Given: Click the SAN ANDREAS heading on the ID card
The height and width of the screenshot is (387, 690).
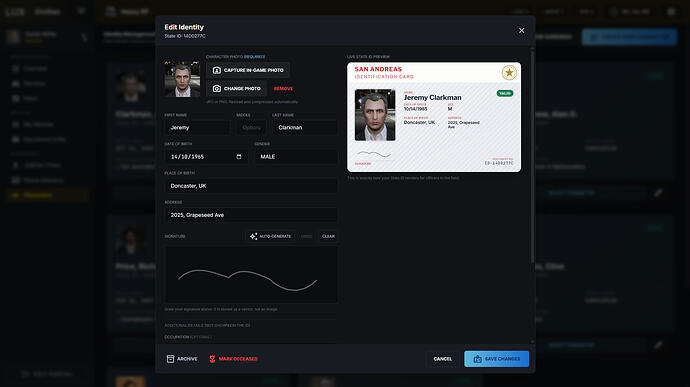Looking at the screenshot, I should coord(378,69).
